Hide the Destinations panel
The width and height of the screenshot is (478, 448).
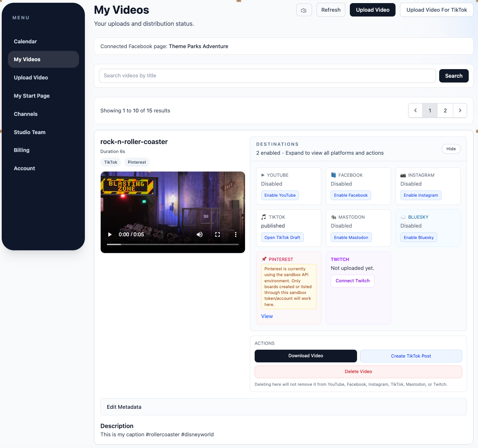[x=451, y=149]
